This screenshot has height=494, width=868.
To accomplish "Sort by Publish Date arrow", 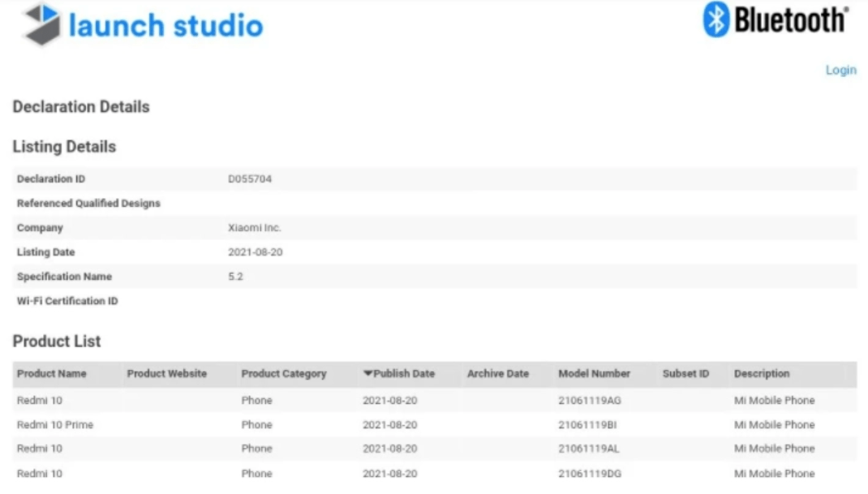I will pyautogui.click(x=367, y=373).
